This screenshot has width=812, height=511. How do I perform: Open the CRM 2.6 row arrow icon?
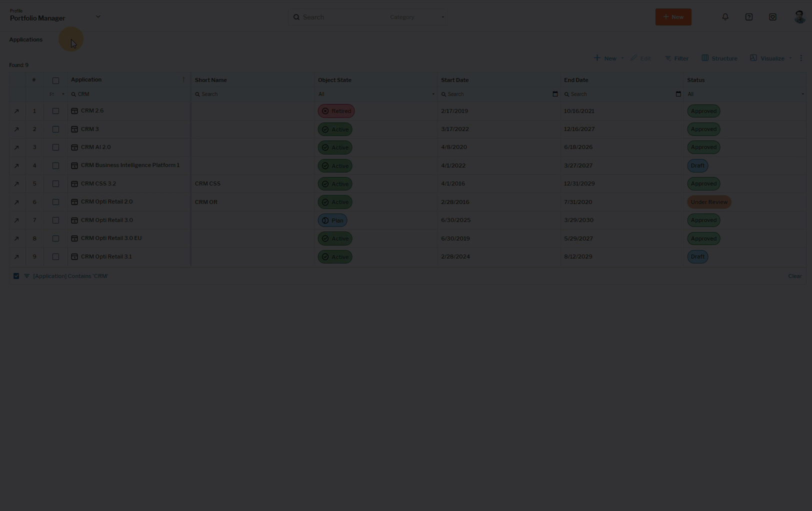pos(16,111)
